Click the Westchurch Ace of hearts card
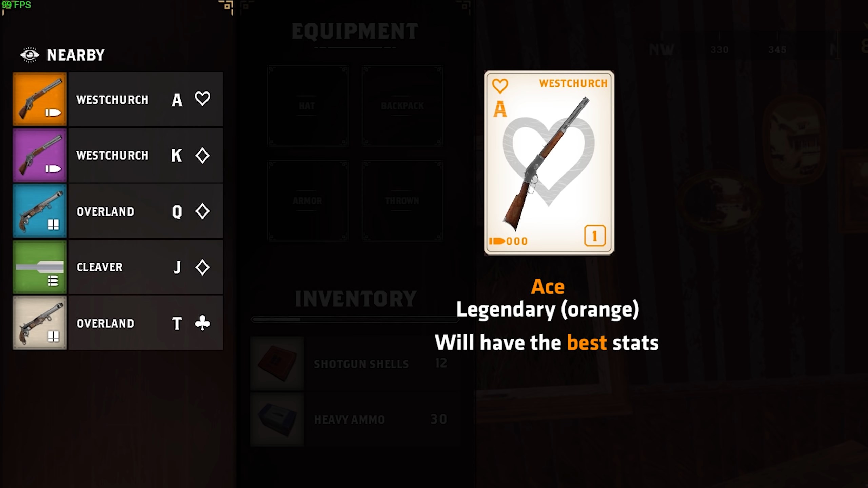This screenshot has width=868, height=488. tap(549, 163)
